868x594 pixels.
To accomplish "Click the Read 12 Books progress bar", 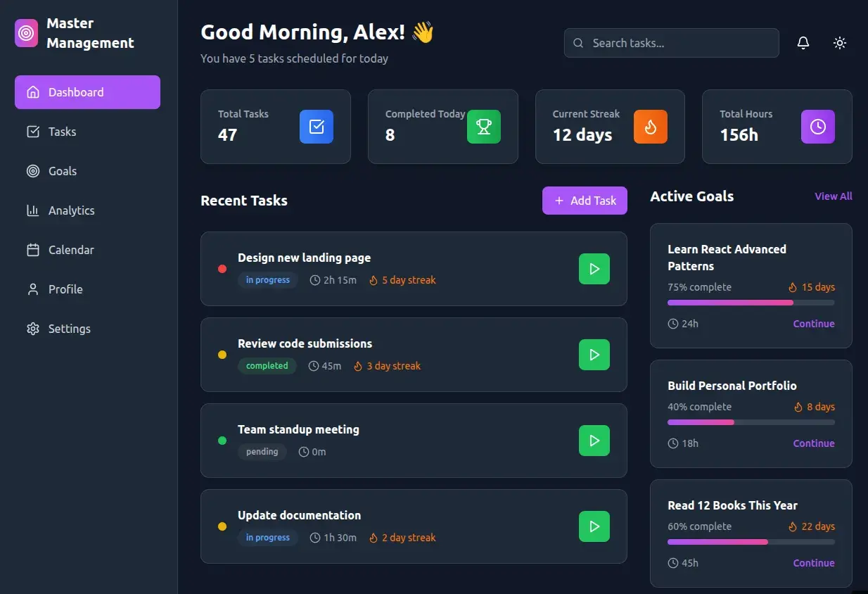I will pyautogui.click(x=751, y=542).
